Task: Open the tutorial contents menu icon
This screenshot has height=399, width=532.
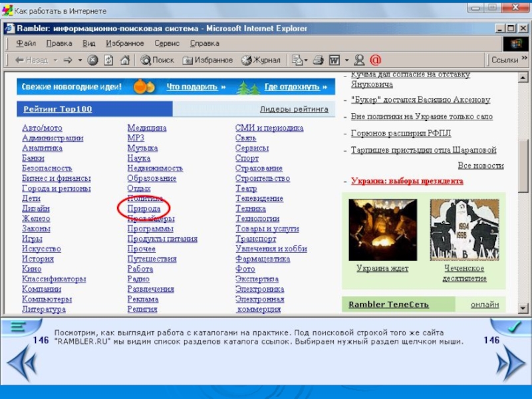Action: [x=19, y=327]
